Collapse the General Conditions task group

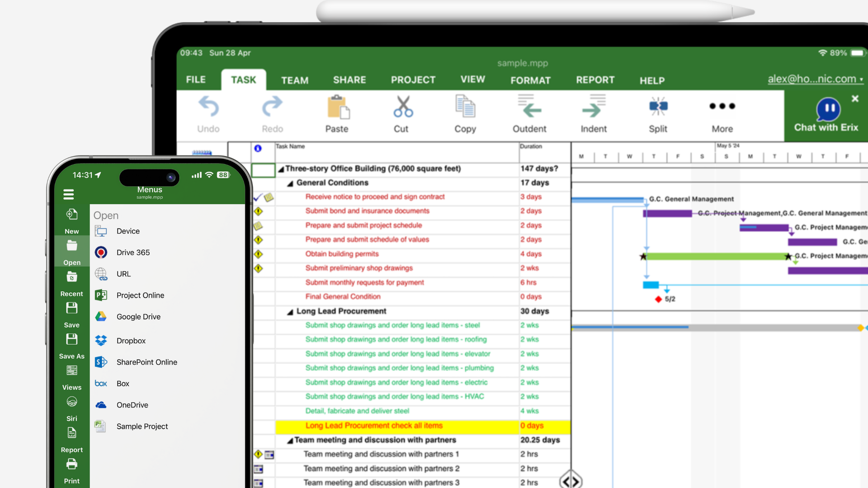pos(290,183)
